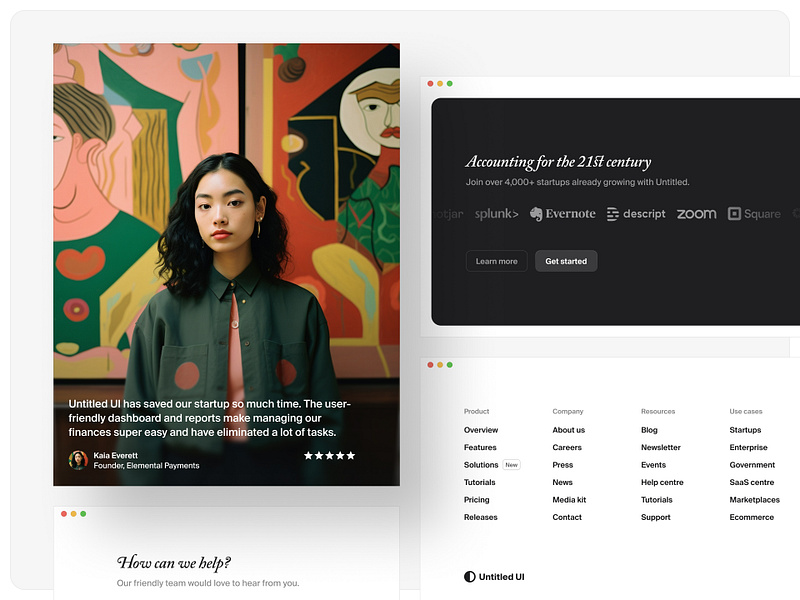Viewport: 800px width, 600px height.
Task: Select the Startups use case link
Action: [x=745, y=430]
